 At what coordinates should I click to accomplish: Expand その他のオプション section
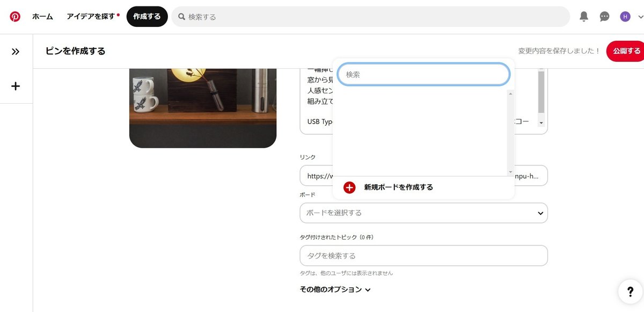[335, 289]
